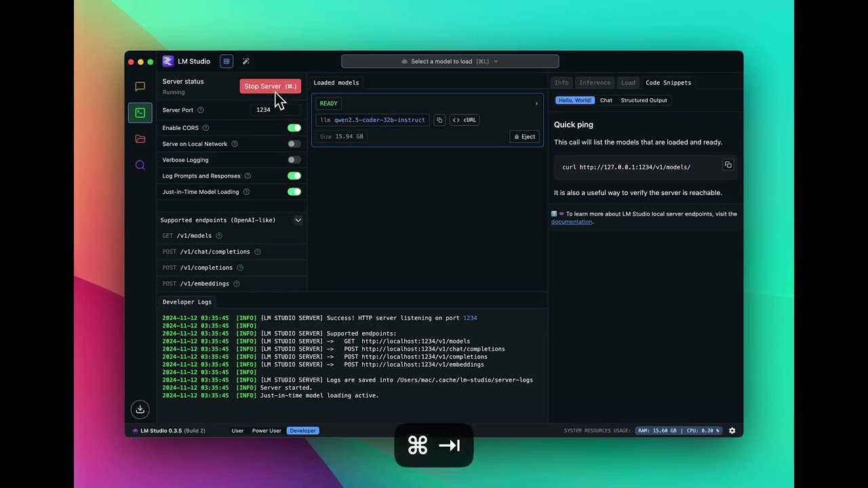The width and height of the screenshot is (868, 488).
Task: Switch to the Load tab
Action: pyautogui.click(x=629, y=83)
